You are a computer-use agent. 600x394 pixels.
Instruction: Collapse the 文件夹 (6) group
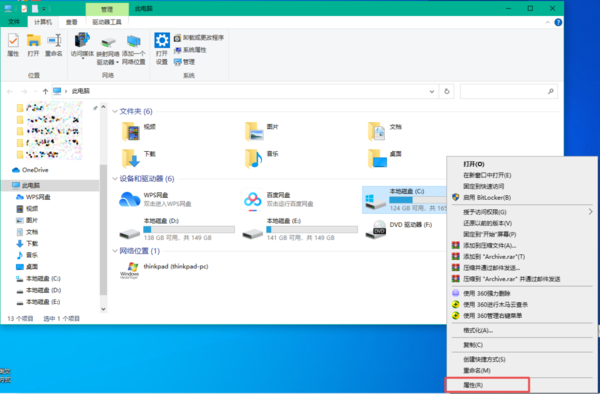[115, 111]
